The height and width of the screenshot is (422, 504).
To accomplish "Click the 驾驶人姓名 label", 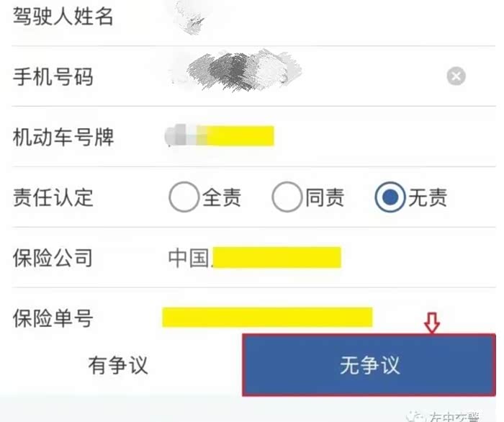I will pyautogui.click(x=63, y=16).
